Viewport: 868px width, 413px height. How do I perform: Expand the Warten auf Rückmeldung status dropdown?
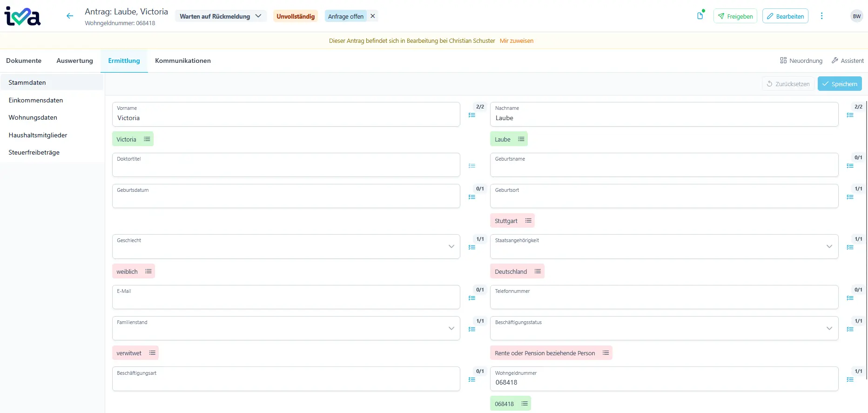[x=221, y=16]
